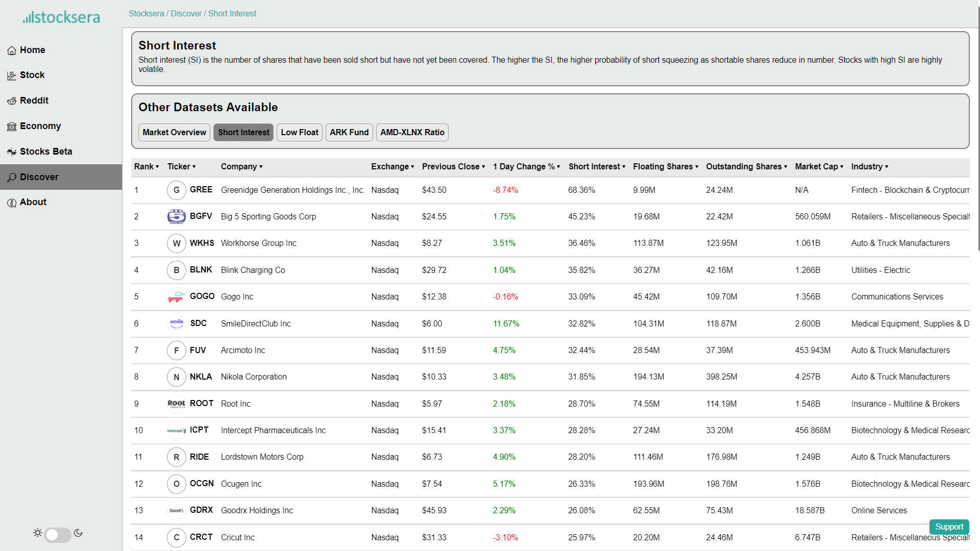This screenshot has height=551, width=980.
Task: Click the About info icon in sidebar
Action: pos(12,203)
